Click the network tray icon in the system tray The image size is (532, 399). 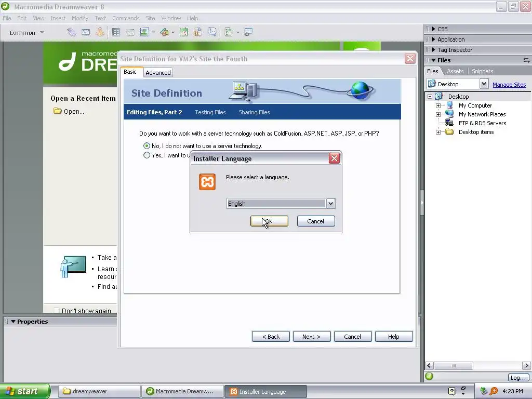pos(484,391)
